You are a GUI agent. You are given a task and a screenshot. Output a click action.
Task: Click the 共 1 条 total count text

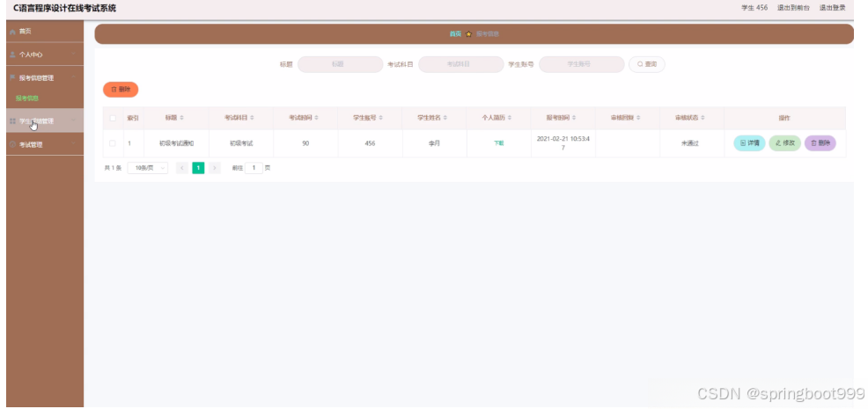point(113,168)
